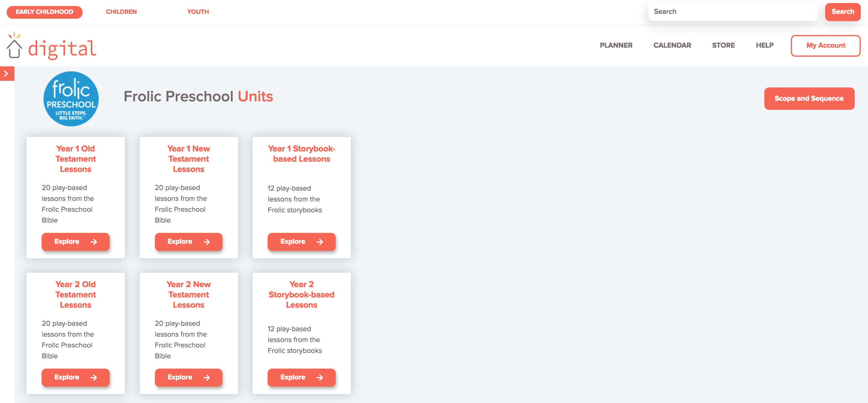Open the home logo icon
This screenshot has width=868, height=403.
[14, 45]
